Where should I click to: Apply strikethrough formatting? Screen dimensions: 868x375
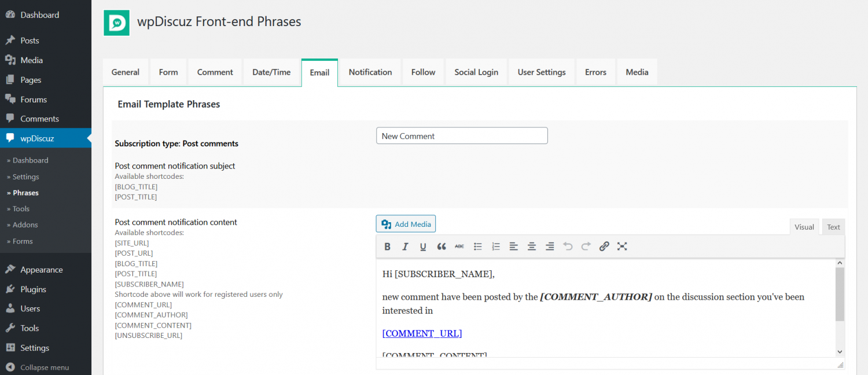(x=459, y=246)
